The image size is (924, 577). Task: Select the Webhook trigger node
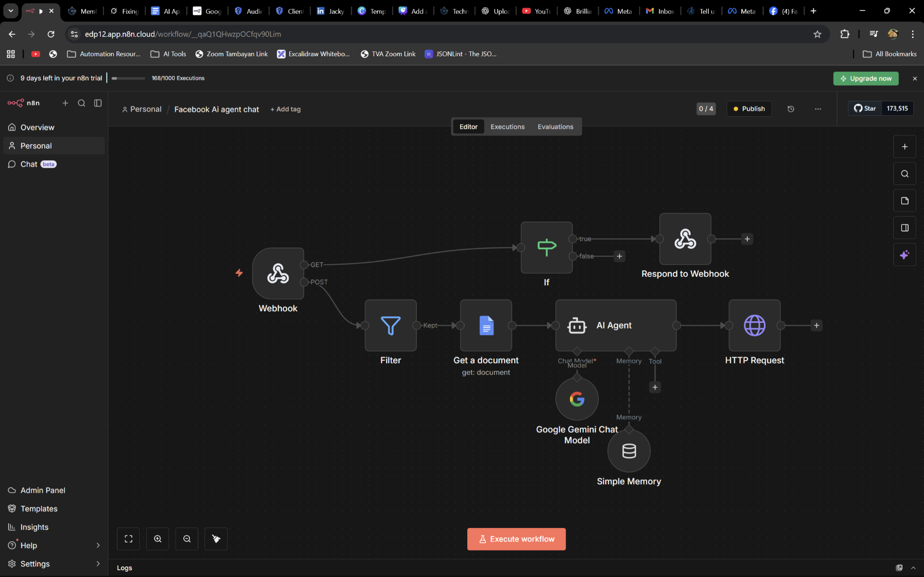278,273
